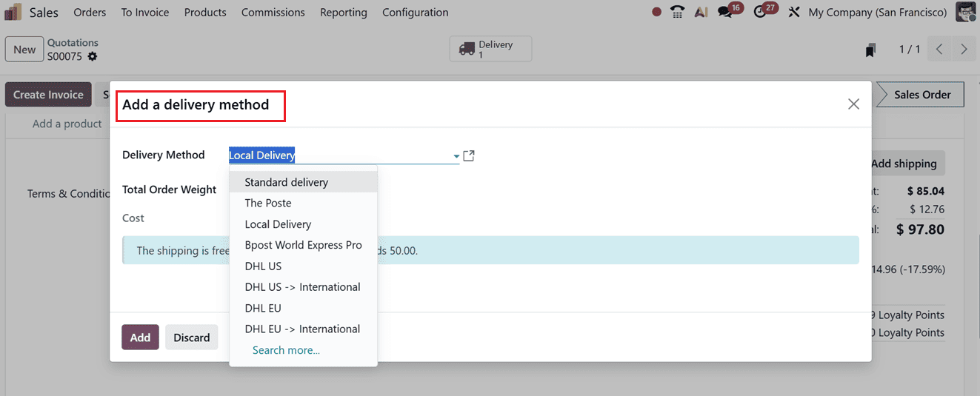Click the Add a product link
This screenshot has height=396, width=980.
tap(67, 124)
